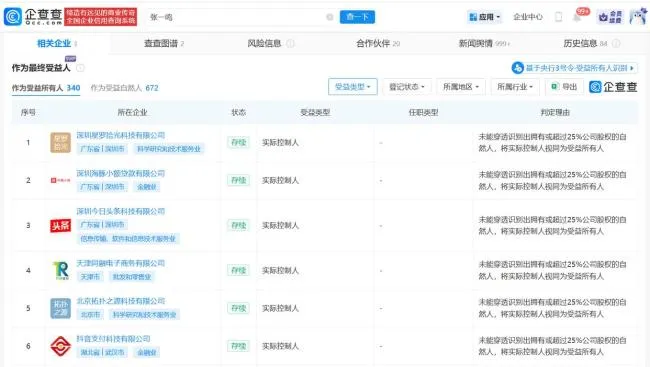Click 湖北省|武汉市 tag in row 6

point(102,352)
